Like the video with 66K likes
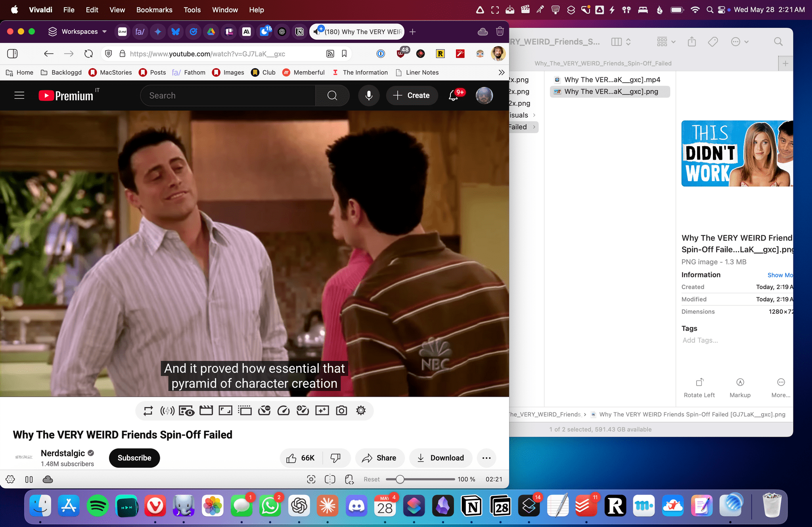Screen dimensions: 812x527 [x=301, y=458]
